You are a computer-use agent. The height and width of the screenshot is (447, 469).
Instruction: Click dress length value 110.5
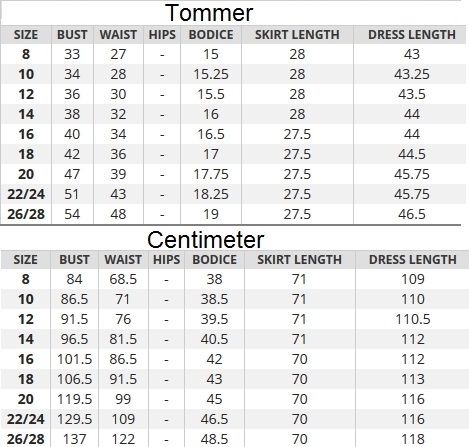pyautogui.click(x=413, y=319)
